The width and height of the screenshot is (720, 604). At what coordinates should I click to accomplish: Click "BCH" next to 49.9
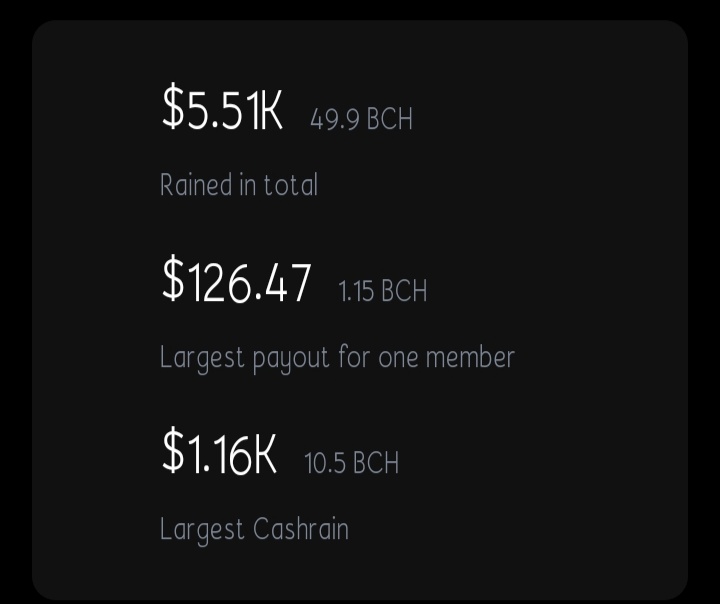(x=390, y=119)
